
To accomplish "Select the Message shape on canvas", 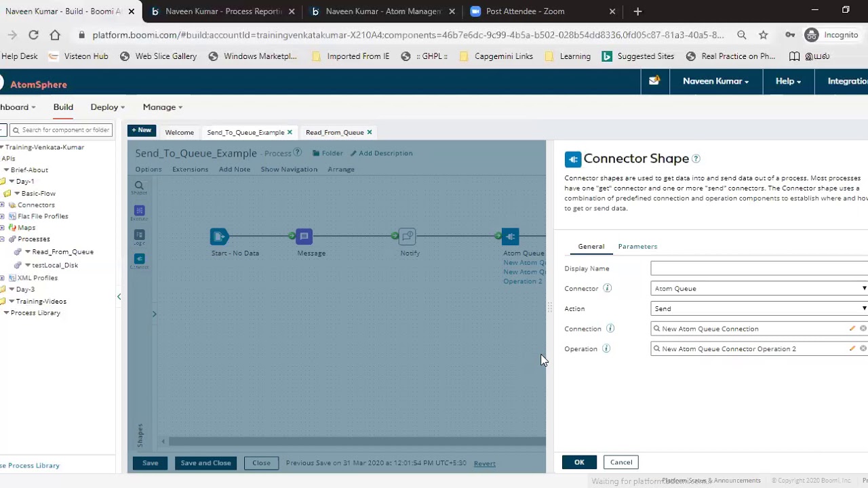I will coord(304,236).
